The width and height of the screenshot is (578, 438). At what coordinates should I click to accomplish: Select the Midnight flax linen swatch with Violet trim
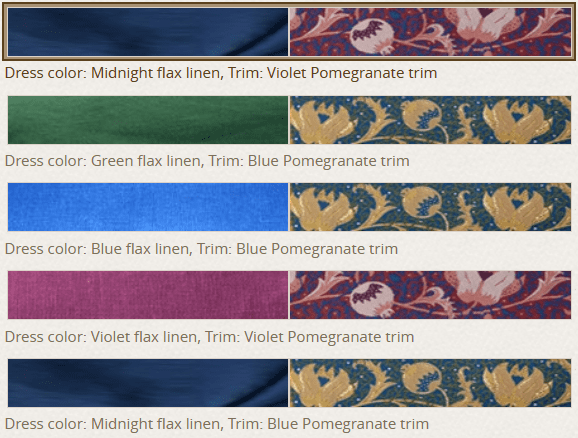pos(148,32)
